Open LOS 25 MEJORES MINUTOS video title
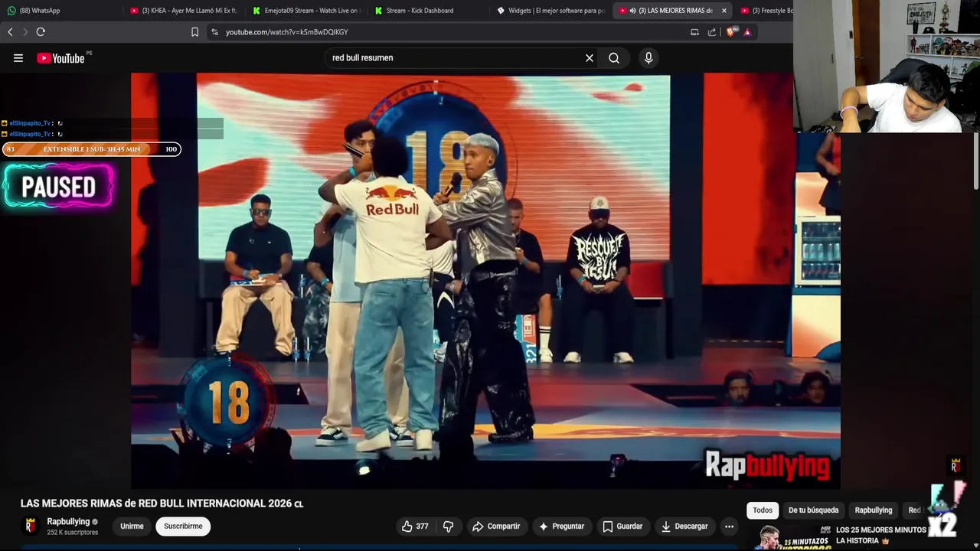Image resolution: width=980 pixels, height=551 pixels. coord(882,535)
